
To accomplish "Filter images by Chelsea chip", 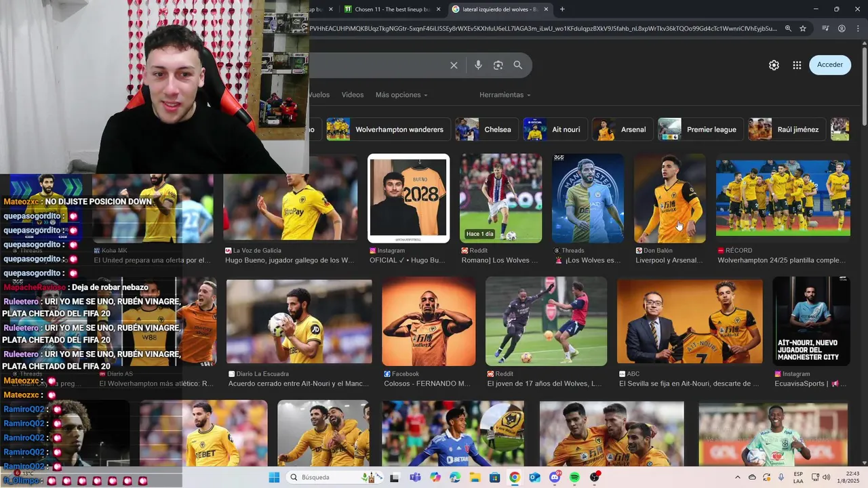I will coord(487,129).
